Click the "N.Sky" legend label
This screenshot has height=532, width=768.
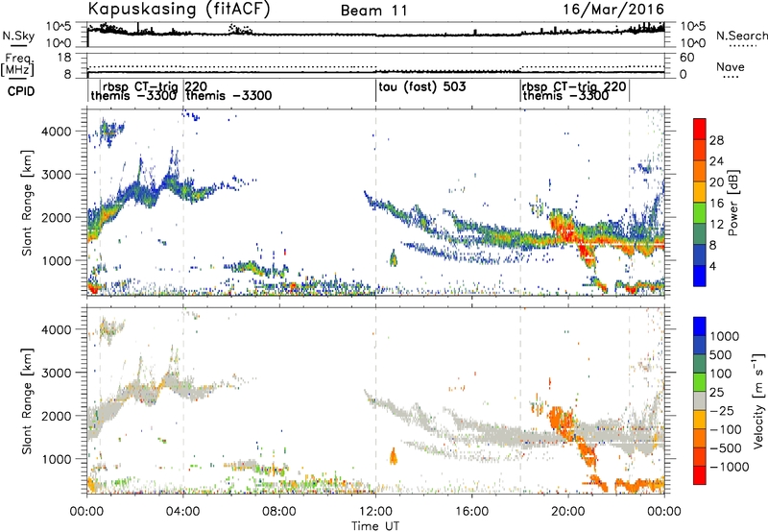pos(18,36)
